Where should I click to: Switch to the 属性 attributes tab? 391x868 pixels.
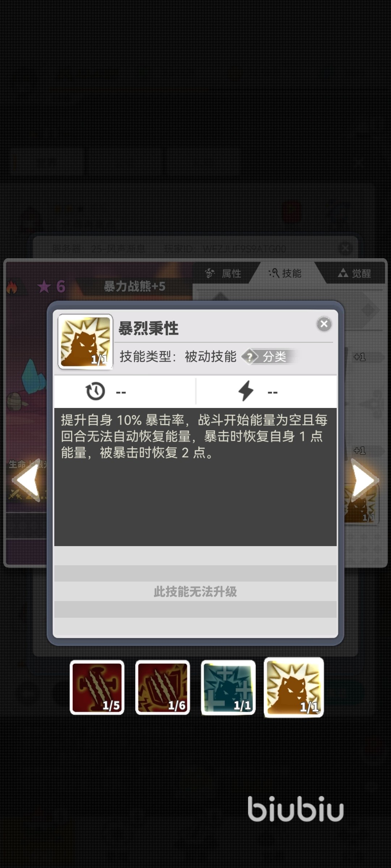click(x=223, y=273)
